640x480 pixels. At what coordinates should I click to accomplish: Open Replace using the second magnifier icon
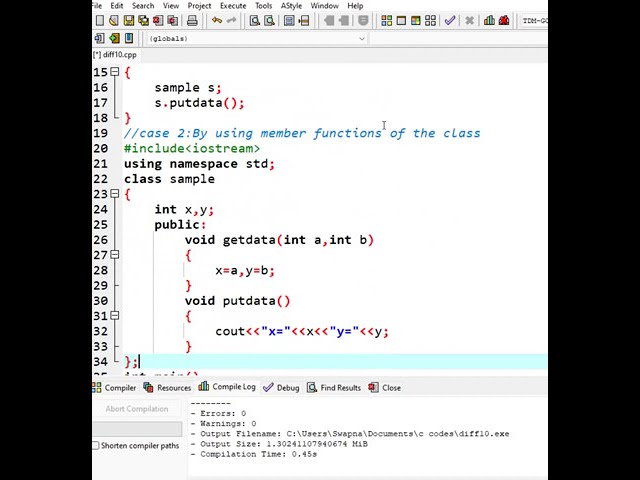click(x=269, y=20)
